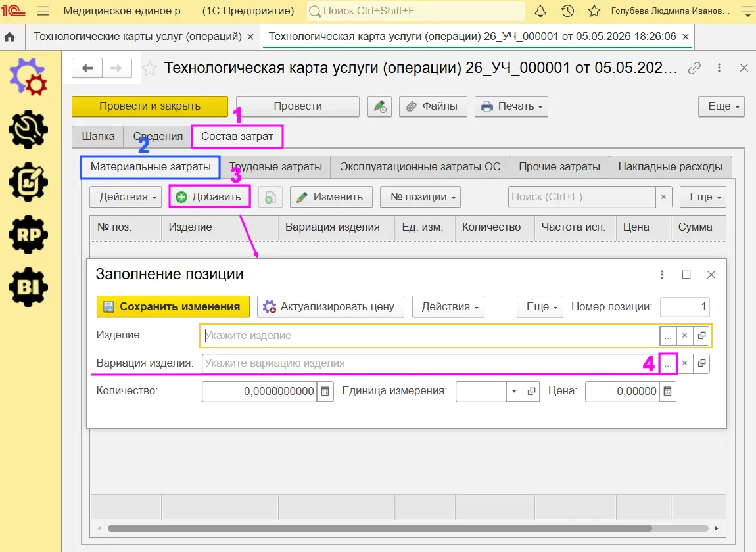Expand the № позиции dropdown
The width and height of the screenshot is (756, 552).
coord(421,197)
